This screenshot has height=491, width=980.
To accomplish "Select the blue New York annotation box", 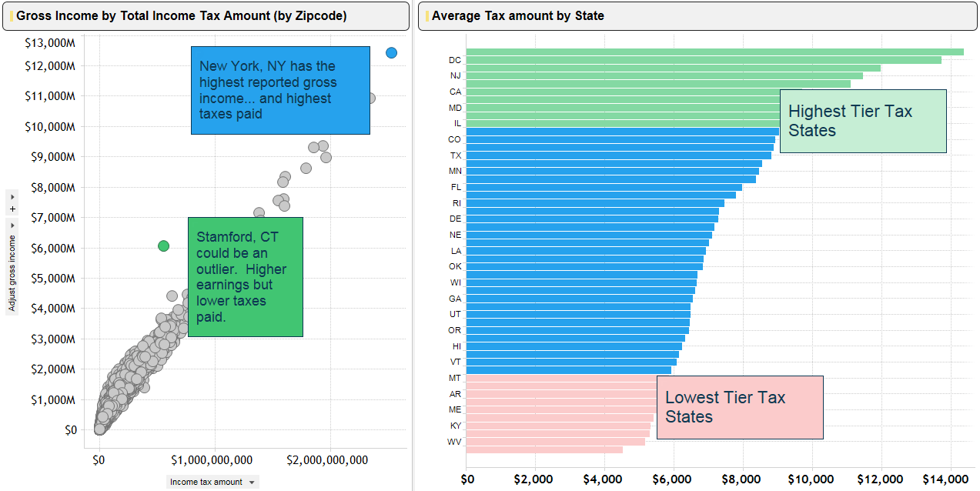I will [280, 90].
